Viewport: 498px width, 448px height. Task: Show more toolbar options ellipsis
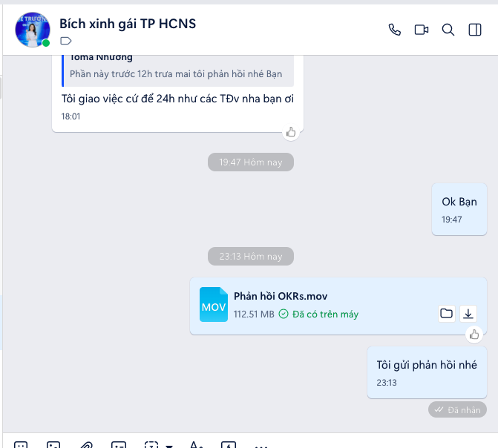pyautogui.click(x=261, y=447)
